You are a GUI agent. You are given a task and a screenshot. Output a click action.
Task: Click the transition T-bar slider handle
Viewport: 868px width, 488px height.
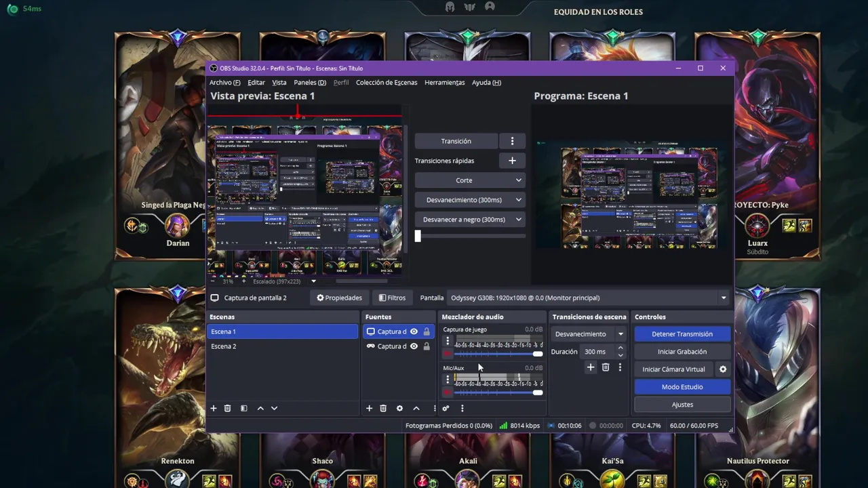click(418, 236)
